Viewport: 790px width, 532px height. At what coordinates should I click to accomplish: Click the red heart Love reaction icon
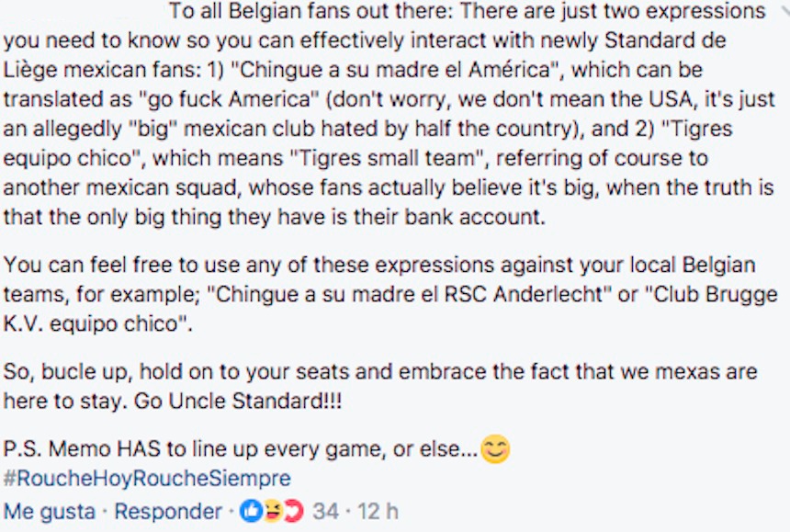pyautogui.click(x=291, y=511)
